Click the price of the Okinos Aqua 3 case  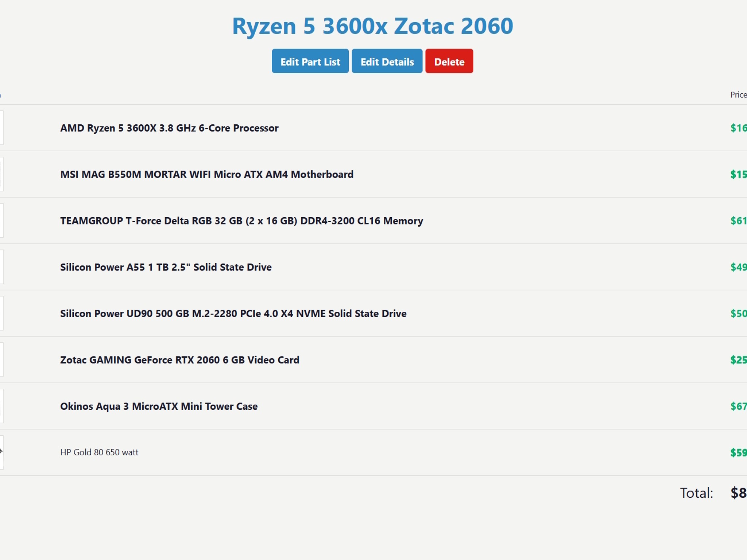(x=739, y=406)
